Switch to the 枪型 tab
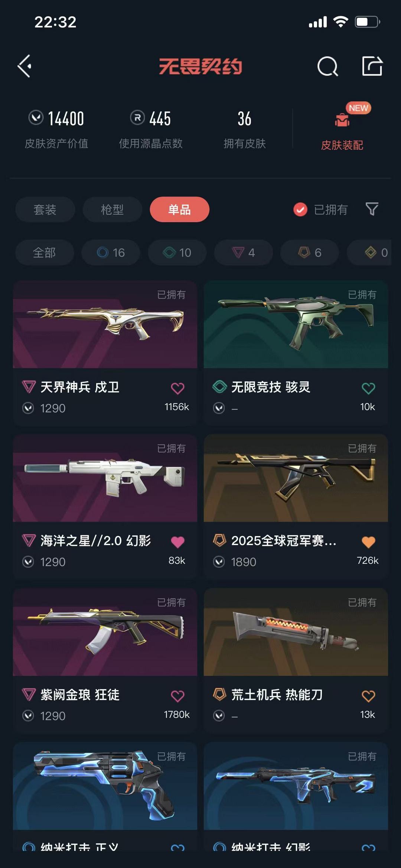The width and height of the screenshot is (401, 868). [x=112, y=209]
